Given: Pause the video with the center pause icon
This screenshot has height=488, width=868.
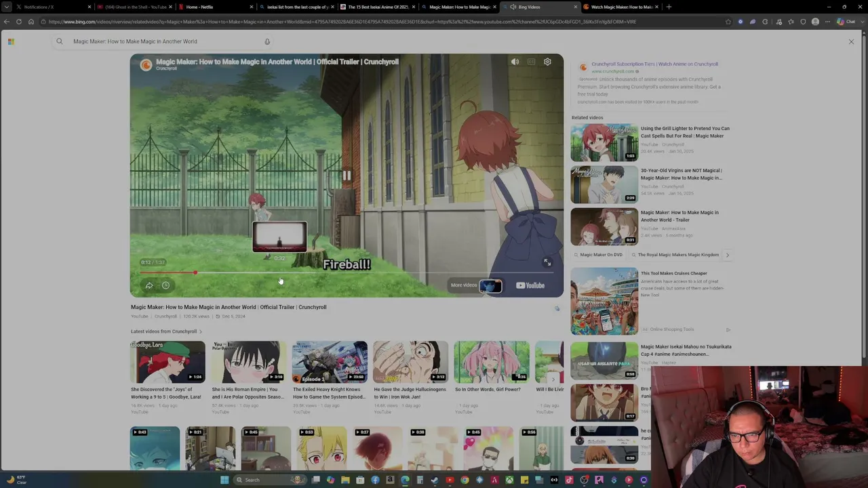Looking at the screenshot, I should (x=347, y=176).
